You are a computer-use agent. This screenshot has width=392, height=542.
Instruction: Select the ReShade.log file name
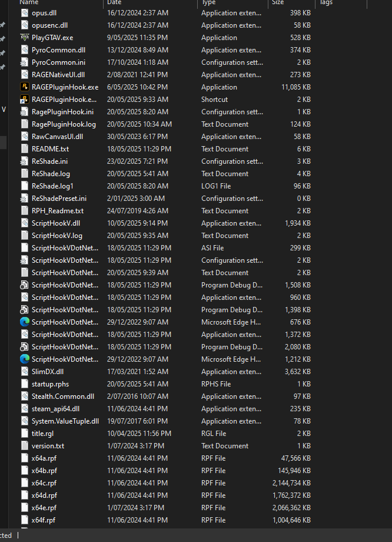point(51,174)
